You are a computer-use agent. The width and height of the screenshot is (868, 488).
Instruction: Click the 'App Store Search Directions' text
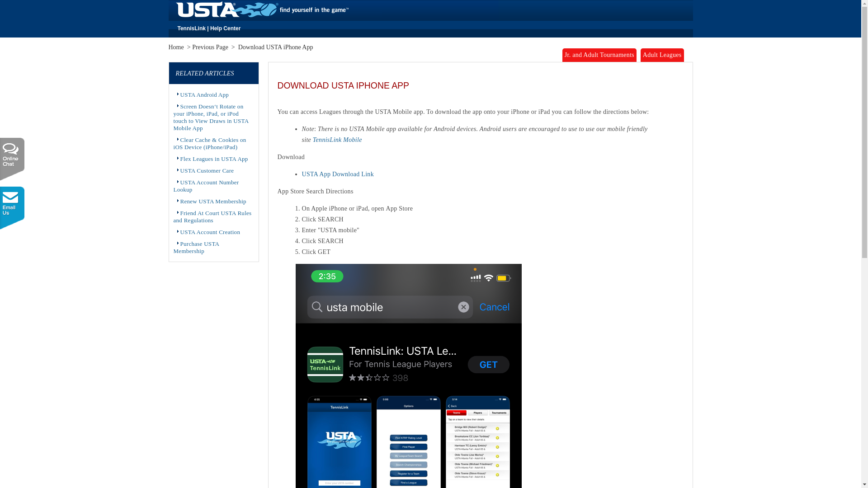[x=315, y=192]
